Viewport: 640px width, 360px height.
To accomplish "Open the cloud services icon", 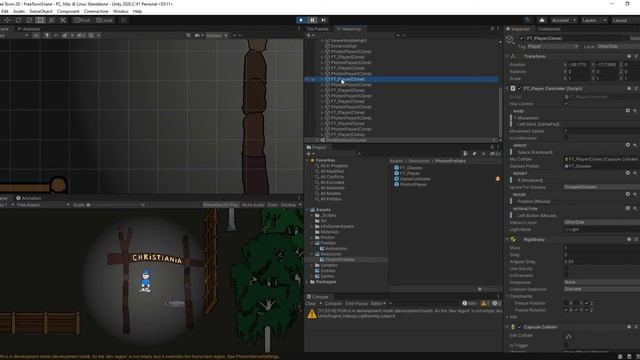I will point(542,20).
